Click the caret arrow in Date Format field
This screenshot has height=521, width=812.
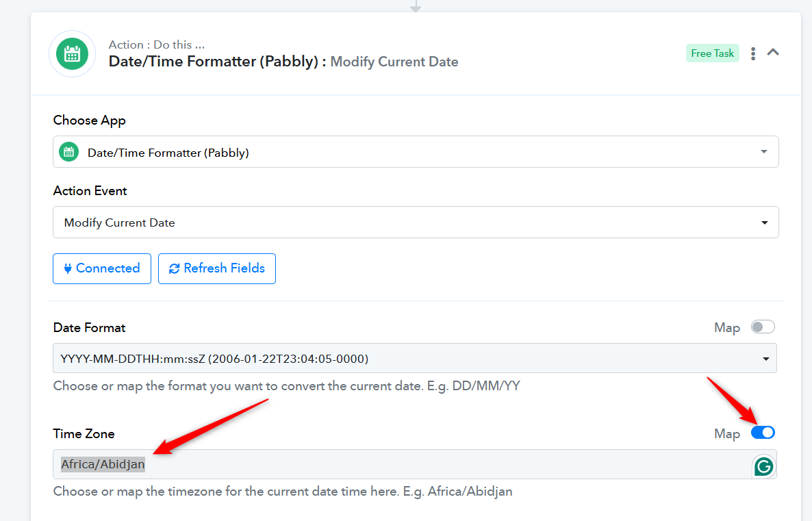[765, 359]
